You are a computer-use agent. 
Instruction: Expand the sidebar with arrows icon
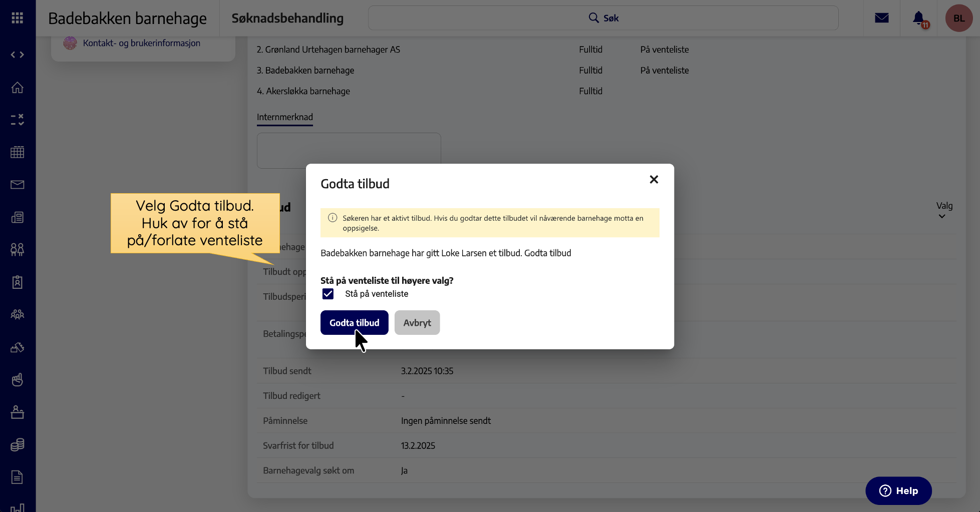[x=18, y=55]
